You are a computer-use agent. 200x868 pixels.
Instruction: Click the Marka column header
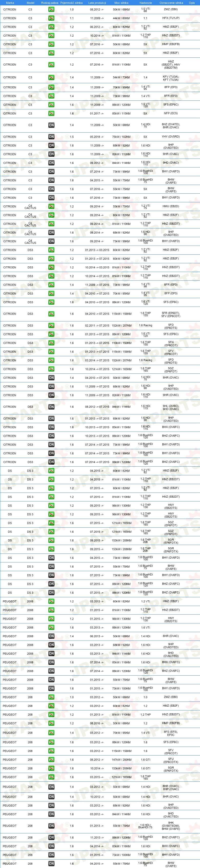10,3
